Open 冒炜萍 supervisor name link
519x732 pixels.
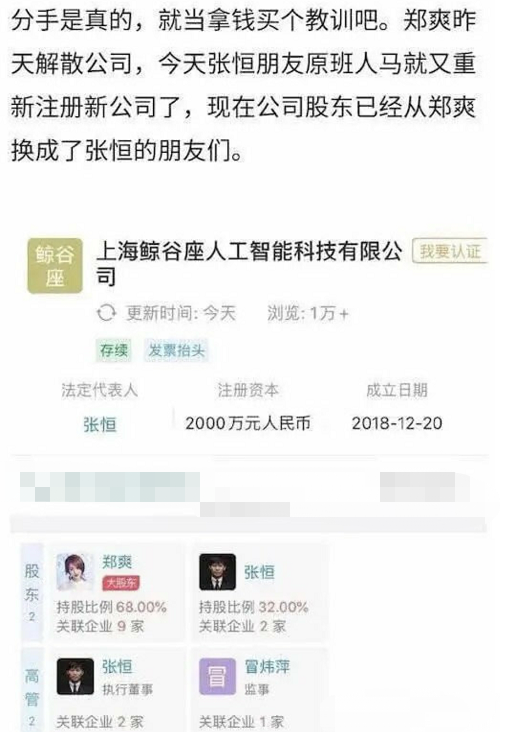[x=267, y=667]
